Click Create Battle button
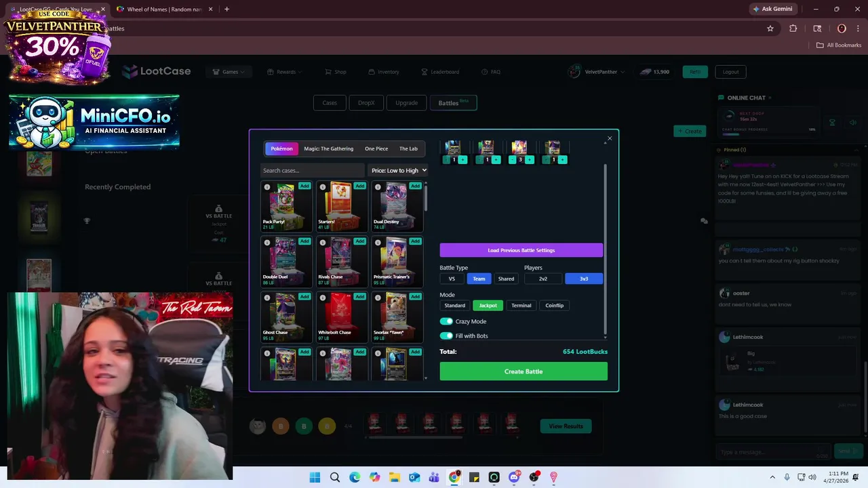Viewport: 868px width, 488px height. 524,371
